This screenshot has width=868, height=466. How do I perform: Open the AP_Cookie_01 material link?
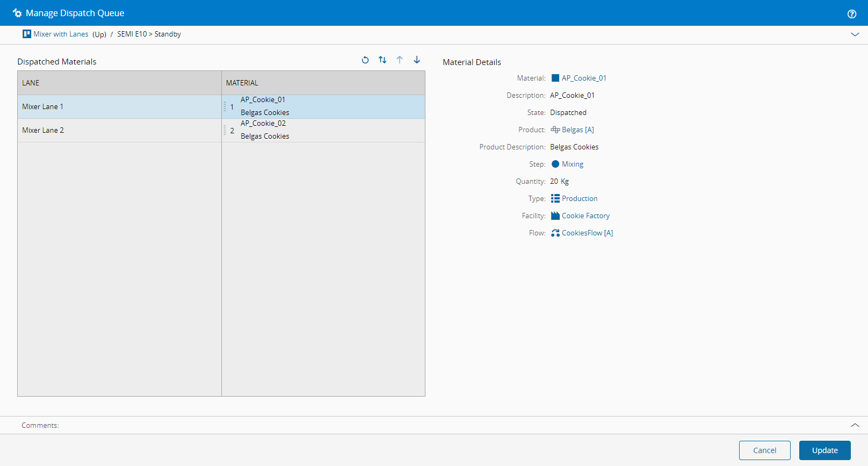coord(584,78)
